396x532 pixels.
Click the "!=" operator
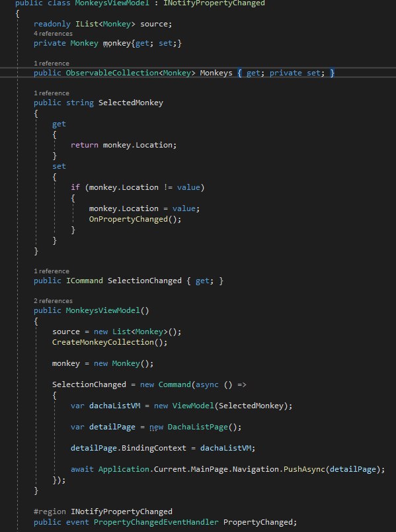pyautogui.click(x=167, y=188)
